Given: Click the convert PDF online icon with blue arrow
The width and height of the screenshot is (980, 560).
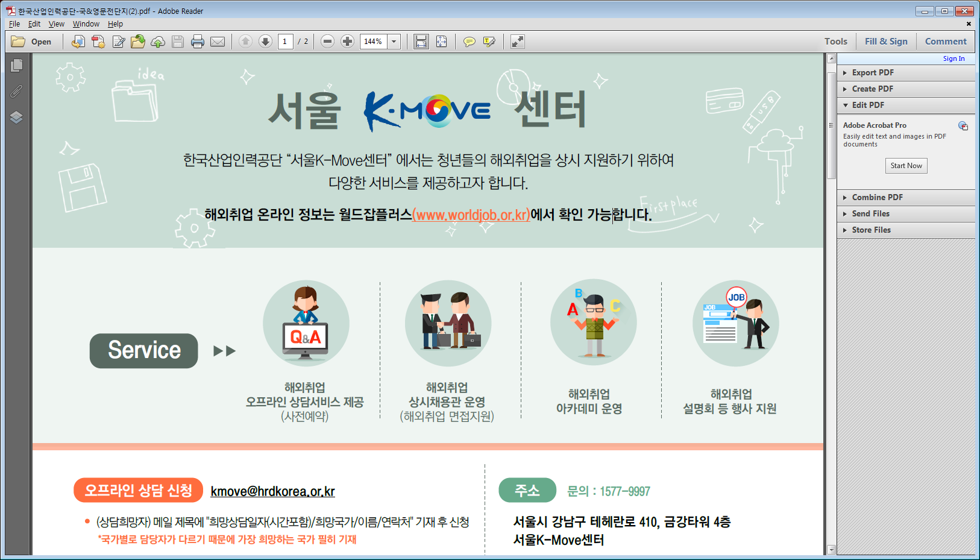Looking at the screenshot, I should point(78,42).
